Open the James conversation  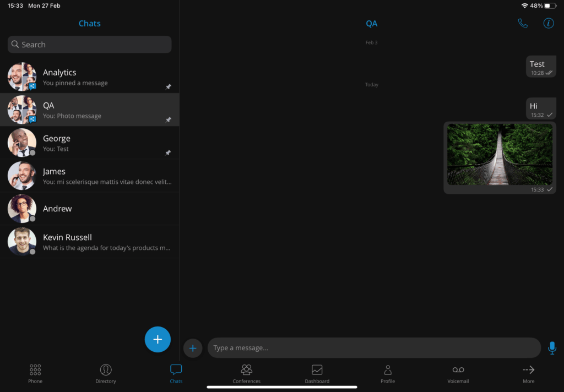coord(90,176)
